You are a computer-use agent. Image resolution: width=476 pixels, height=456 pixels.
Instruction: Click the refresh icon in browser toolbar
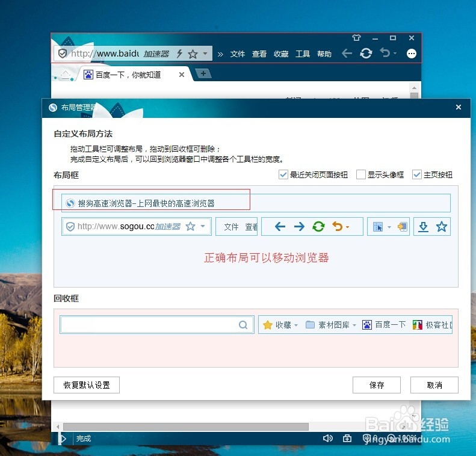coord(366,54)
